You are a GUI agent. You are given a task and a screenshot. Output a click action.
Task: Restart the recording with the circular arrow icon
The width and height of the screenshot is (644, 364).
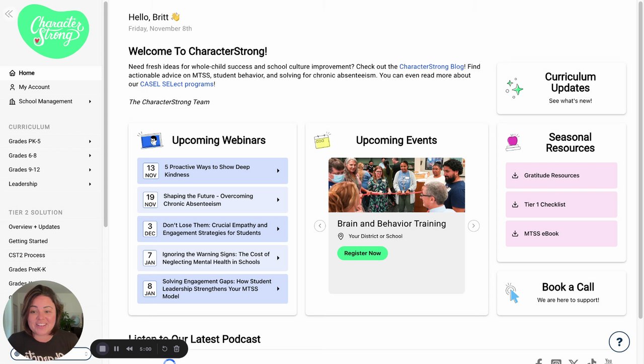[165, 349]
